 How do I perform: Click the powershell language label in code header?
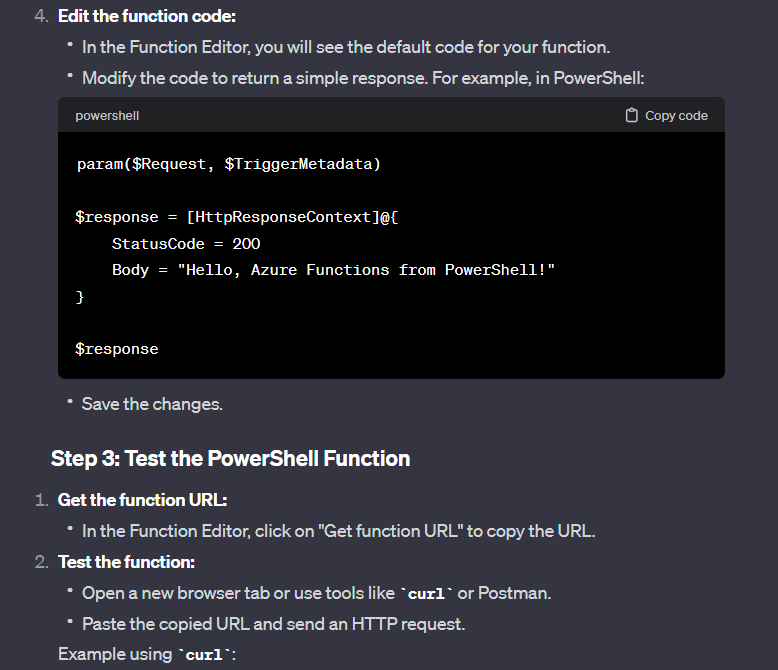click(107, 116)
